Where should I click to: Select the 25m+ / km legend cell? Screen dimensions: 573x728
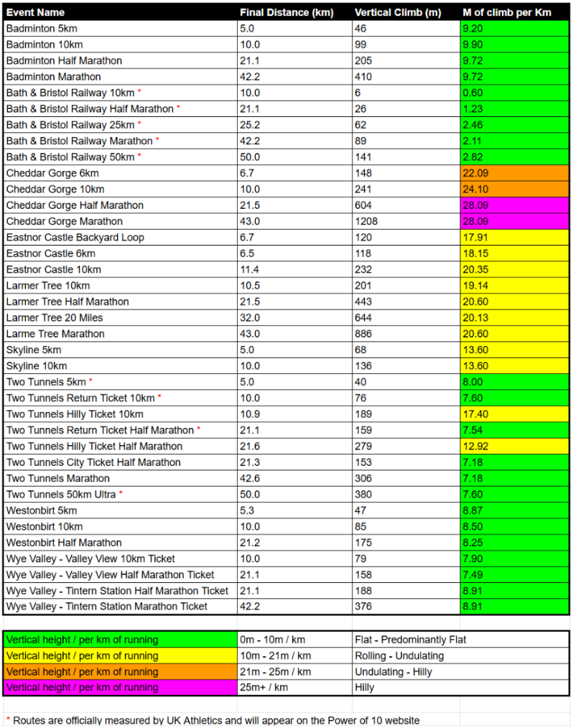click(x=271, y=687)
